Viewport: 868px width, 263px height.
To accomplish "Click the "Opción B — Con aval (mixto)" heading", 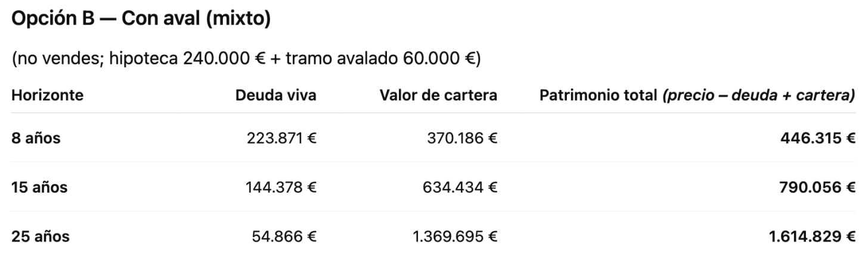I will 141,18.
